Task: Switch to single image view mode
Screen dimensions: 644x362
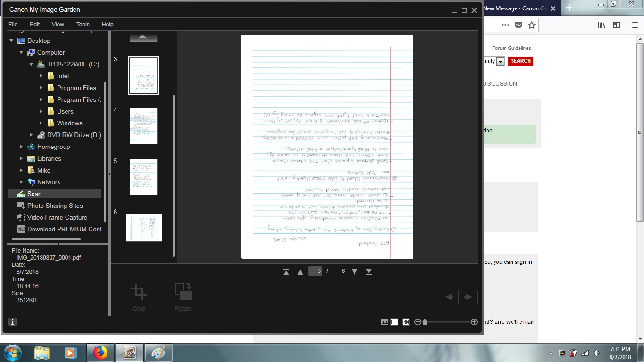Action: (x=395, y=321)
